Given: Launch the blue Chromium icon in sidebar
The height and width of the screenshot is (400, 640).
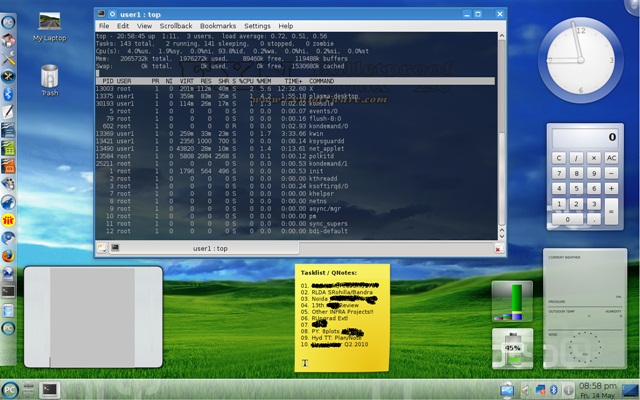Looking at the screenshot, I should point(8,238).
